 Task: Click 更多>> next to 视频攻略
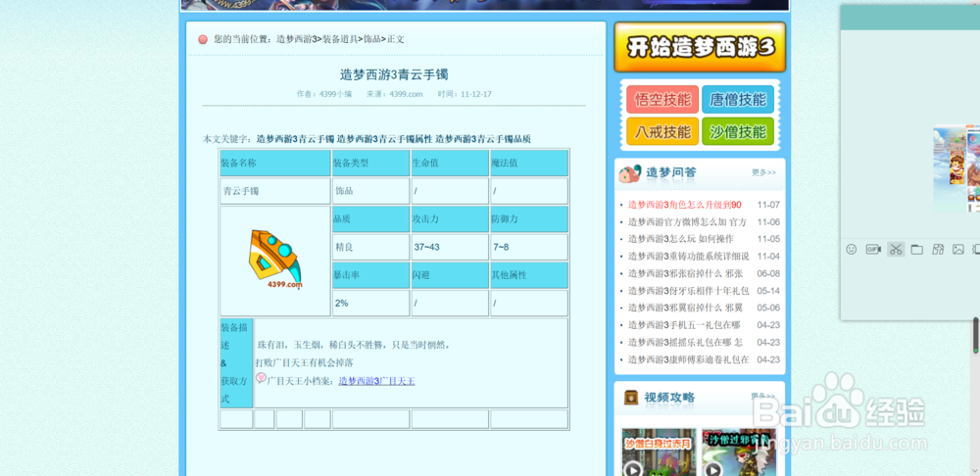[763, 396]
